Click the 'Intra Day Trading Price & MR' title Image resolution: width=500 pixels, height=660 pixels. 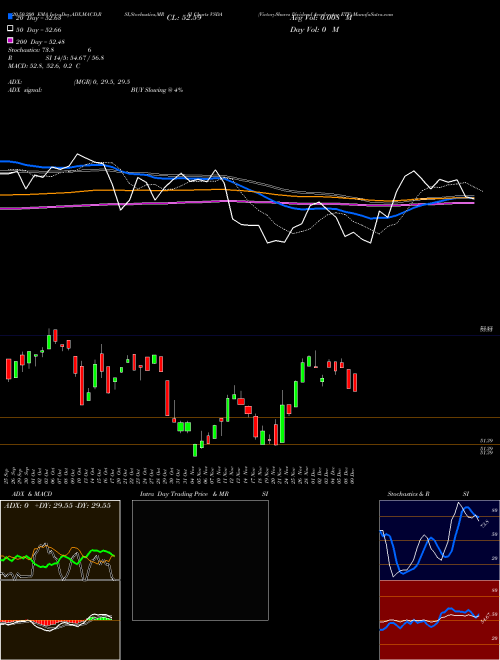click(x=184, y=494)
